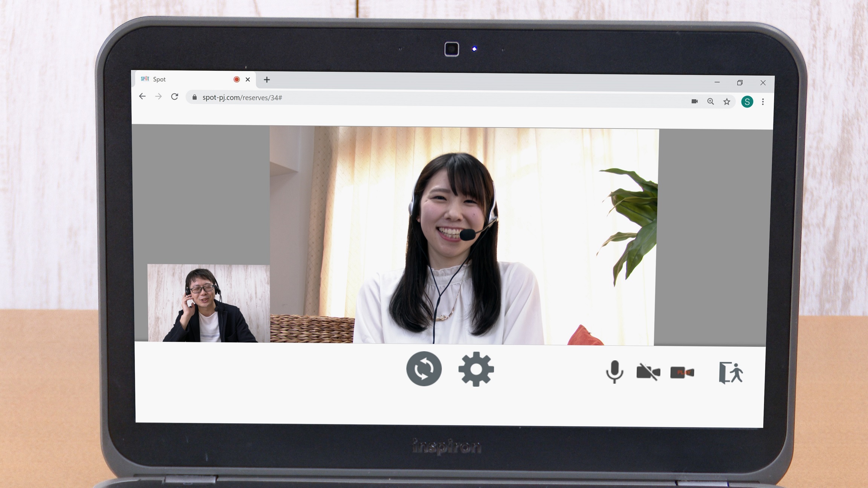Open a new tab with plus button
The height and width of the screenshot is (488, 868).
[267, 79]
